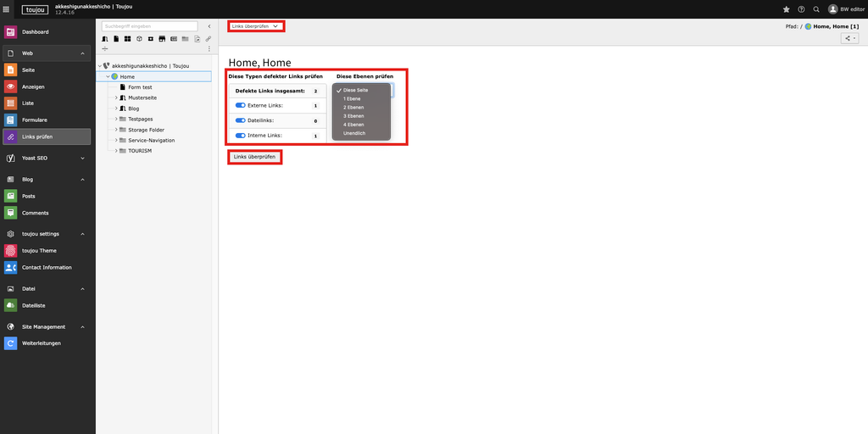Toggle the Externe Links switch
This screenshot has width=868, height=434.
[241, 106]
